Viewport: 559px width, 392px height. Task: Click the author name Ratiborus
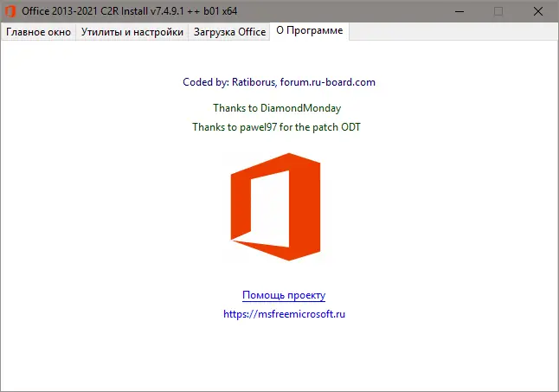(x=254, y=82)
